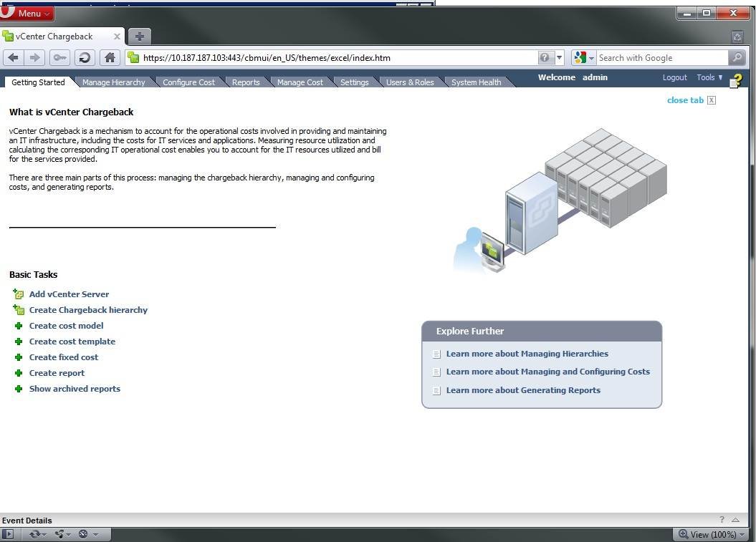Toggle the panel icon in the status bar
The image size is (756, 542).
[x=8, y=534]
